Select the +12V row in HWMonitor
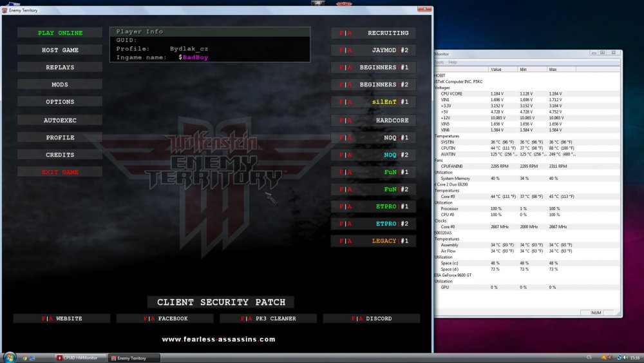 coord(527,118)
